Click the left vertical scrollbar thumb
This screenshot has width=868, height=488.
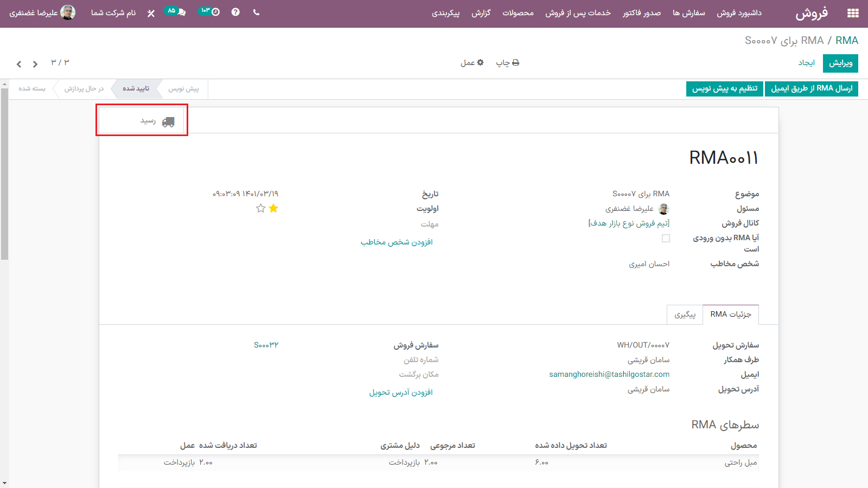[x=4, y=174]
